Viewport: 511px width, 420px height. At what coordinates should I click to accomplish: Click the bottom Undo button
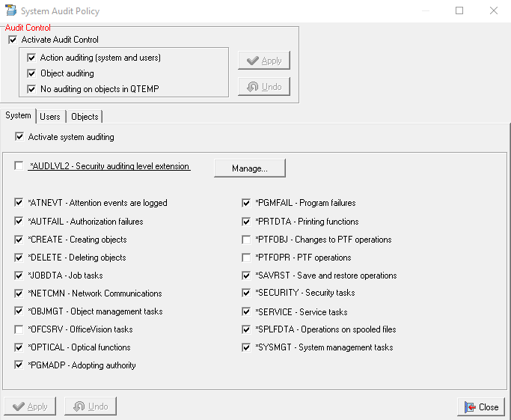click(91, 407)
